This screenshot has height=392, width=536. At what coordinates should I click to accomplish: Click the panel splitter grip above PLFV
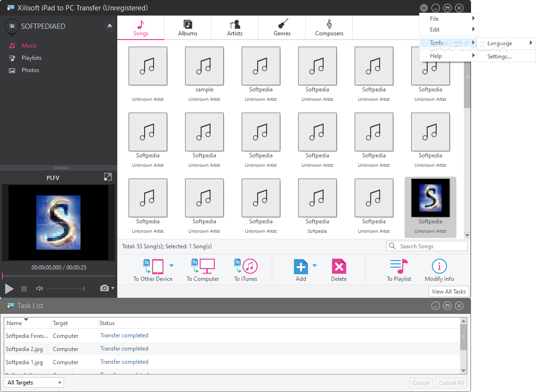click(61, 168)
